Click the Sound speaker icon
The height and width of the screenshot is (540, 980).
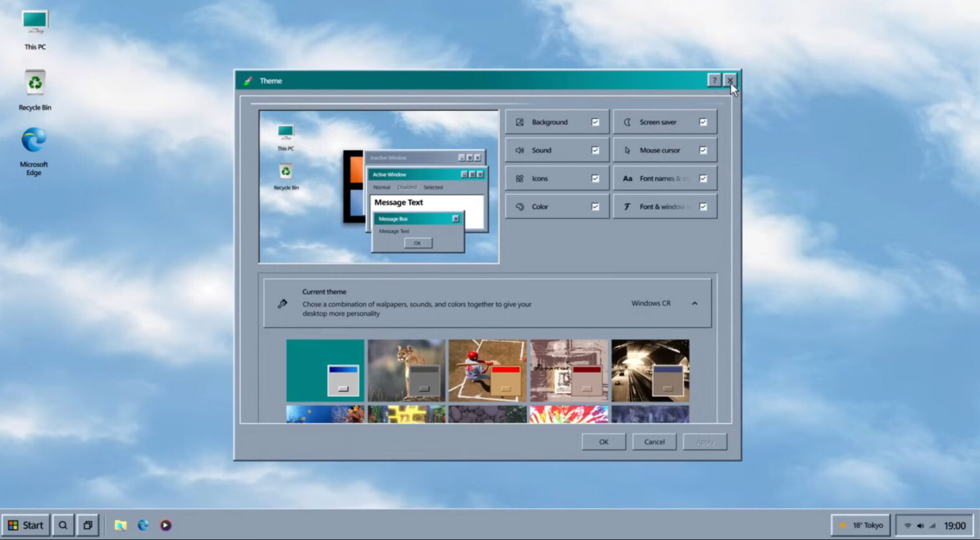click(x=519, y=150)
